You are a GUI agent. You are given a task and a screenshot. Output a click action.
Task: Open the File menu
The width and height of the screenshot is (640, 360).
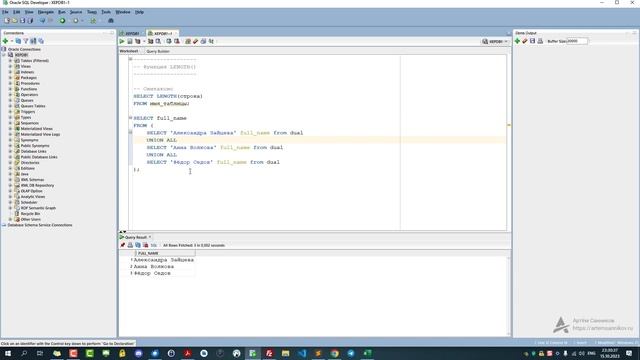[x=5, y=12]
